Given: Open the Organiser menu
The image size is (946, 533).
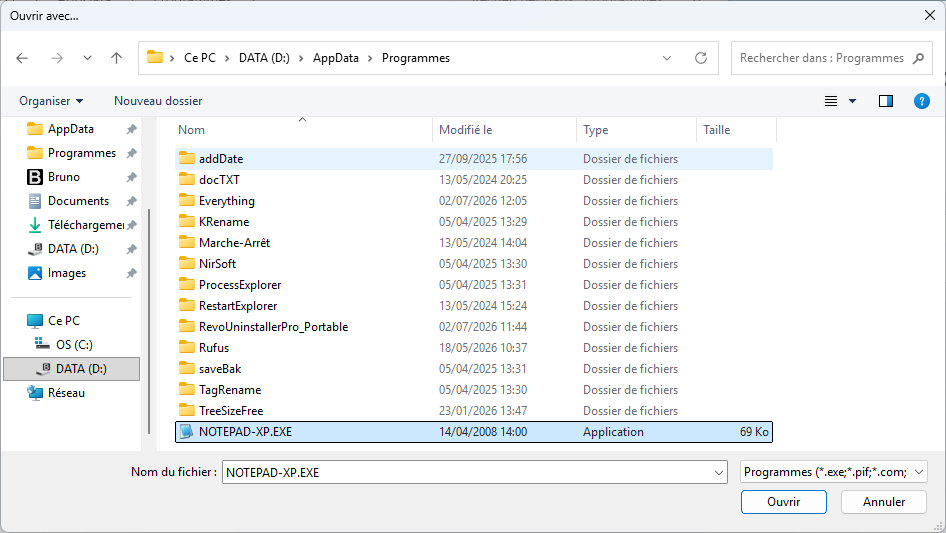Looking at the screenshot, I should click(51, 101).
